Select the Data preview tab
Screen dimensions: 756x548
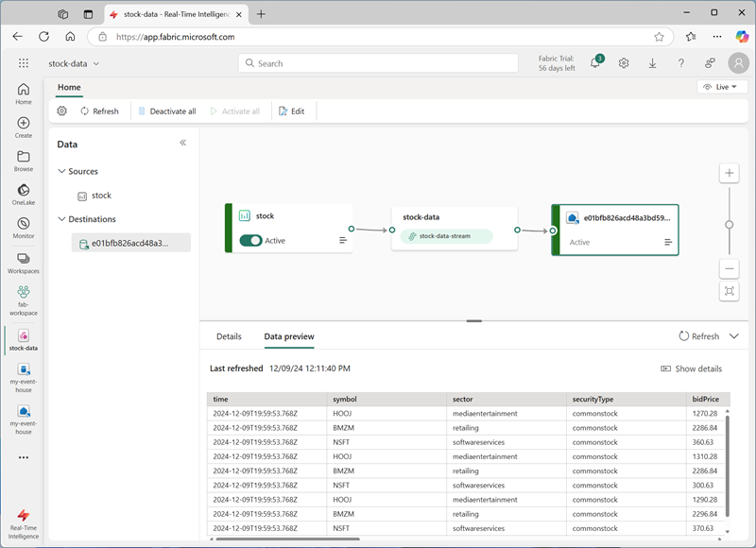tap(289, 336)
